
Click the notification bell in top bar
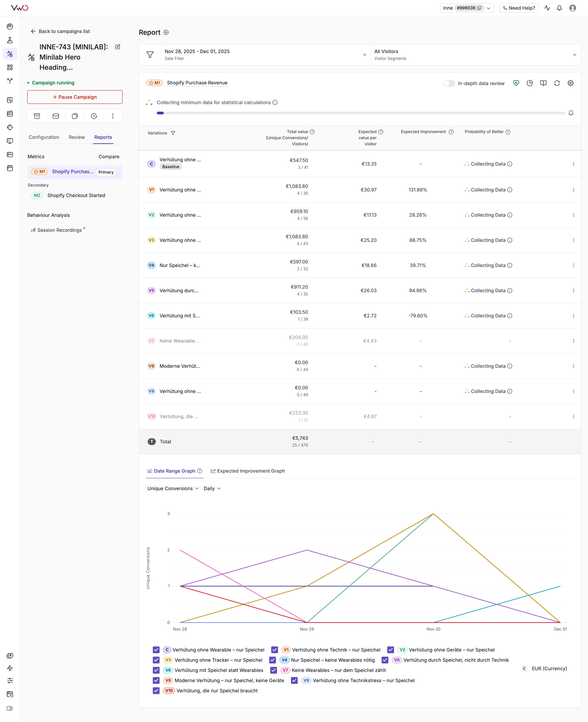pyautogui.click(x=559, y=8)
